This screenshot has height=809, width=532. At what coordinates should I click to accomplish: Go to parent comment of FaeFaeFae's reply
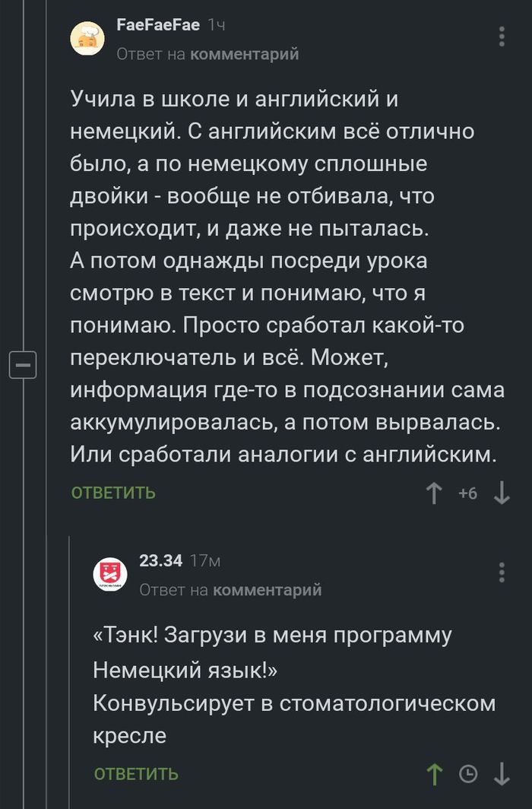[243, 54]
